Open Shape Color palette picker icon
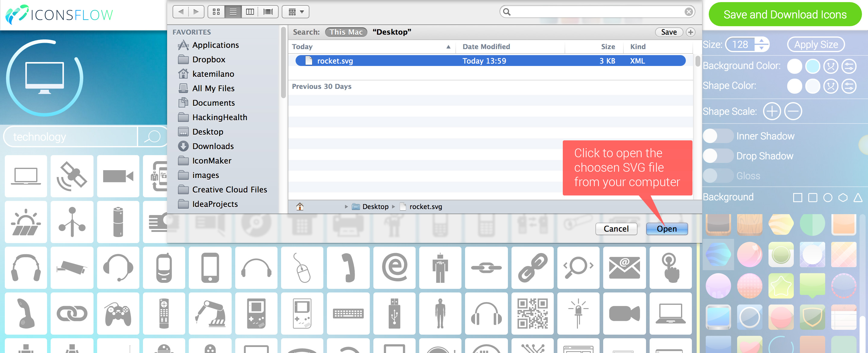 (831, 86)
